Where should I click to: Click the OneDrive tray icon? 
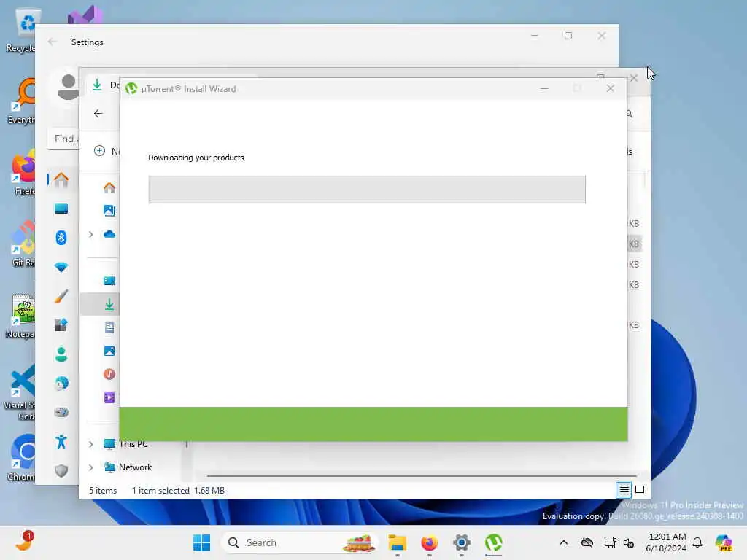pos(587,542)
